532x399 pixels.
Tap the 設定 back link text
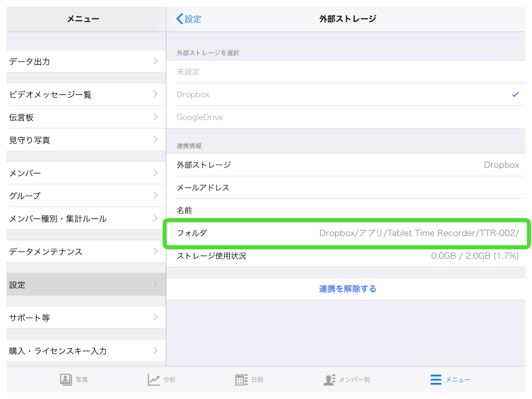click(193, 19)
